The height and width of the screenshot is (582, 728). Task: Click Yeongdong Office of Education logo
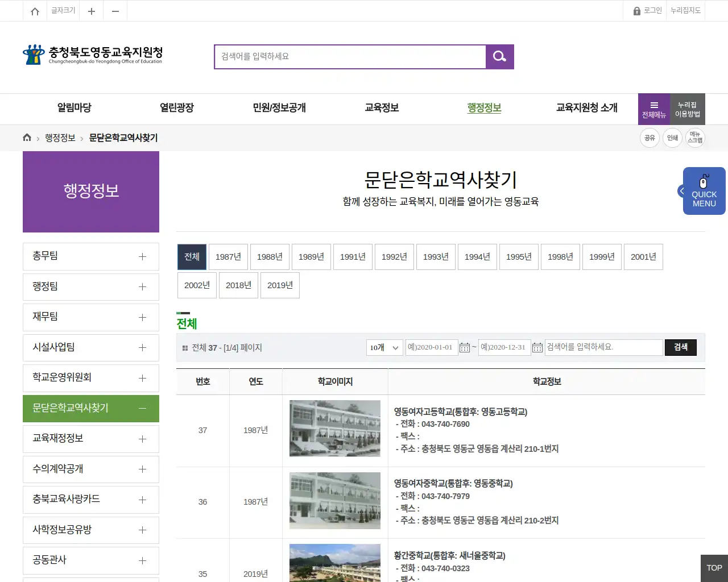click(93, 55)
